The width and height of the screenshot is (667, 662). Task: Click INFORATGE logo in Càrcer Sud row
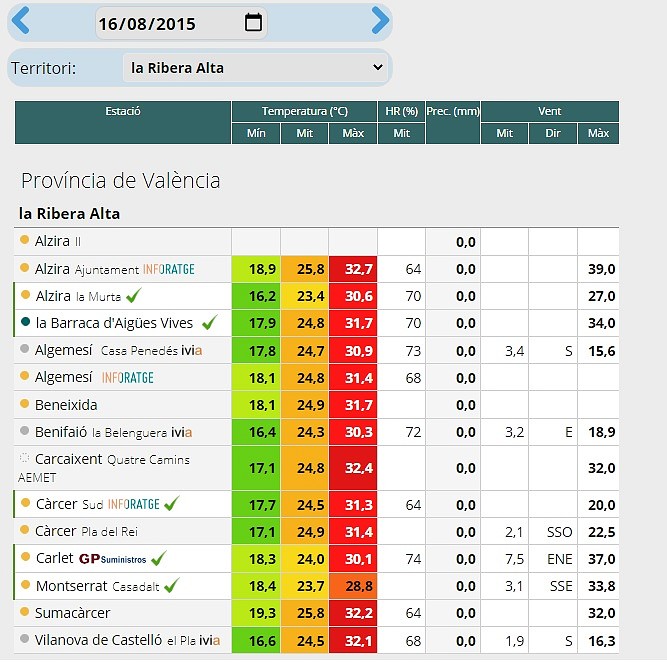134,504
